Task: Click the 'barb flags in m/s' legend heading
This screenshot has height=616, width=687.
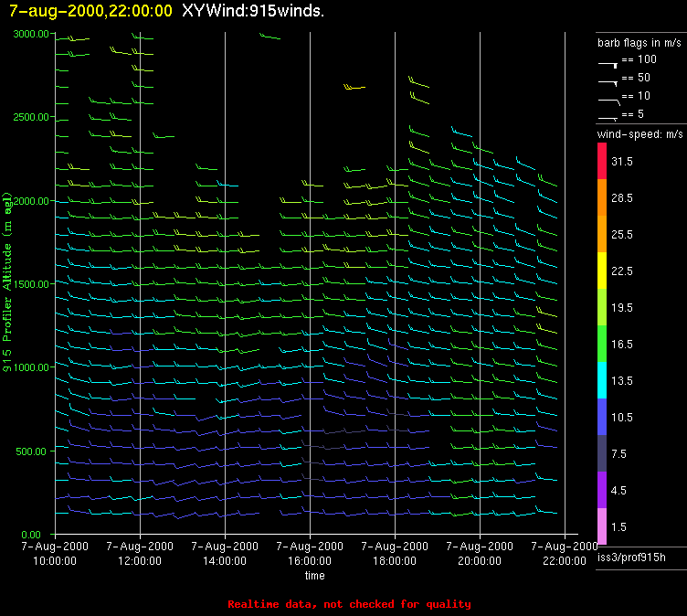Action: point(639,43)
